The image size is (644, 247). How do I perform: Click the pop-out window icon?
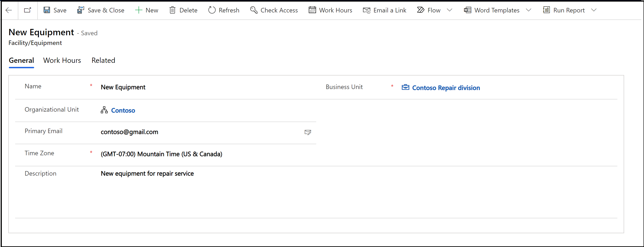coord(28,10)
